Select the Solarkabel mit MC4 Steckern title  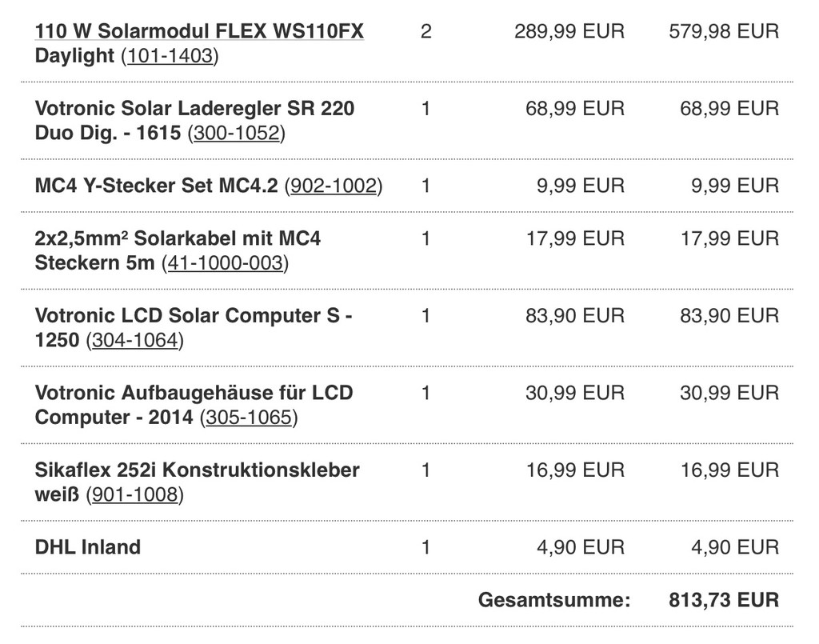178,250
